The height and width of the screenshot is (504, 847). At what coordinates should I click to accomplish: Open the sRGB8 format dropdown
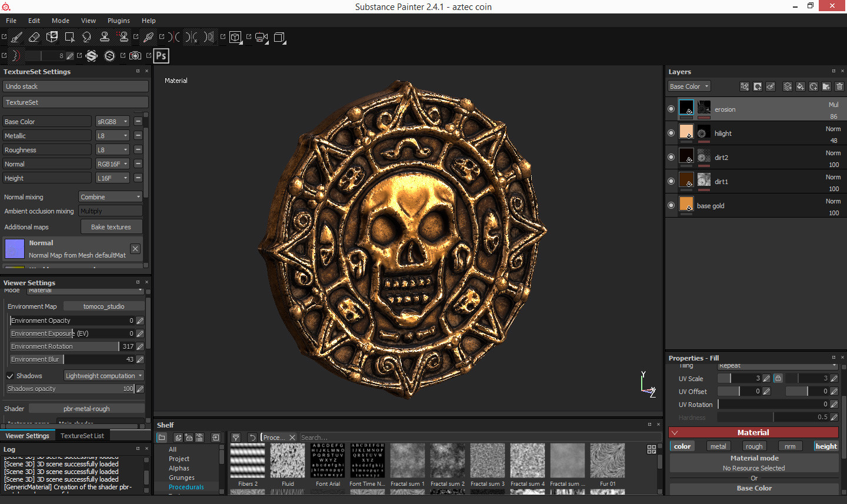point(112,122)
